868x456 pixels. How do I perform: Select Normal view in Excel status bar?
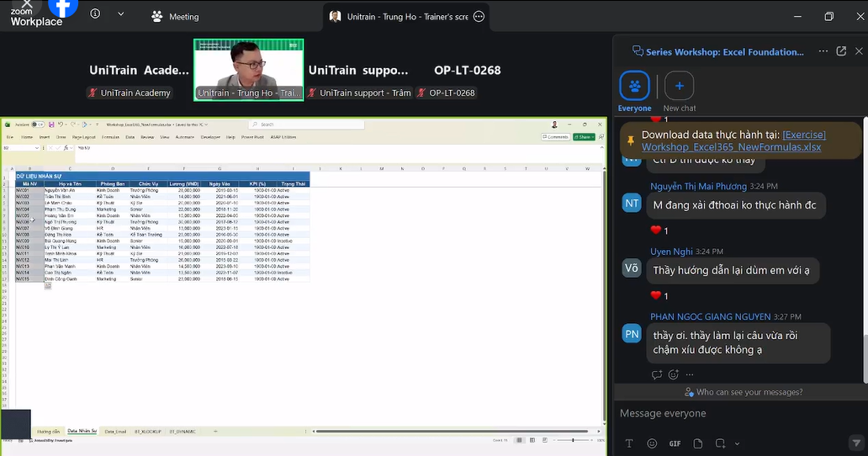(519, 440)
